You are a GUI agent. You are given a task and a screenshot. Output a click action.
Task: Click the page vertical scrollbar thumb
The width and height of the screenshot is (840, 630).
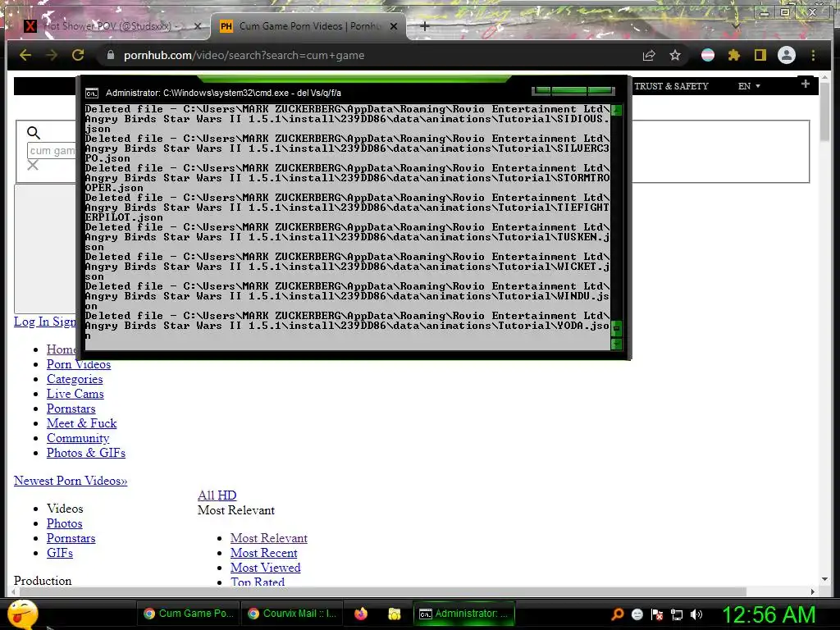[x=825, y=113]
